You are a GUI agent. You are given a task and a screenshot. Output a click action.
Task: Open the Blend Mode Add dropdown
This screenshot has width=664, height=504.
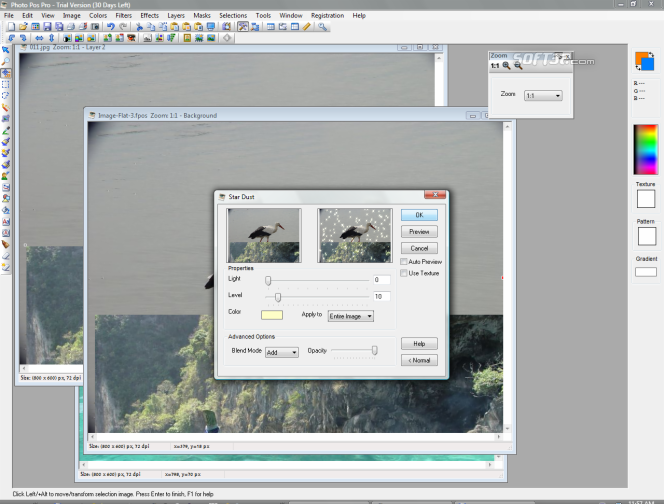[282, 352]
